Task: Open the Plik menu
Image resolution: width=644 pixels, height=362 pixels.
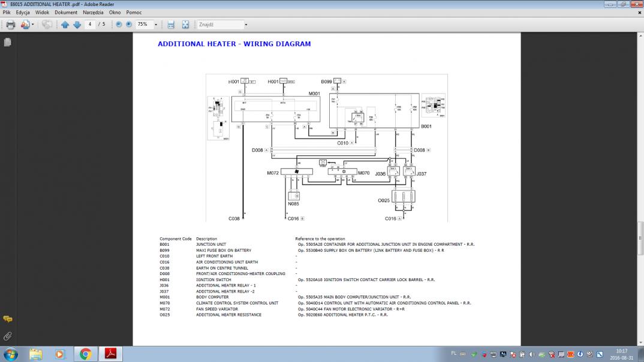Action: (7, 12)
